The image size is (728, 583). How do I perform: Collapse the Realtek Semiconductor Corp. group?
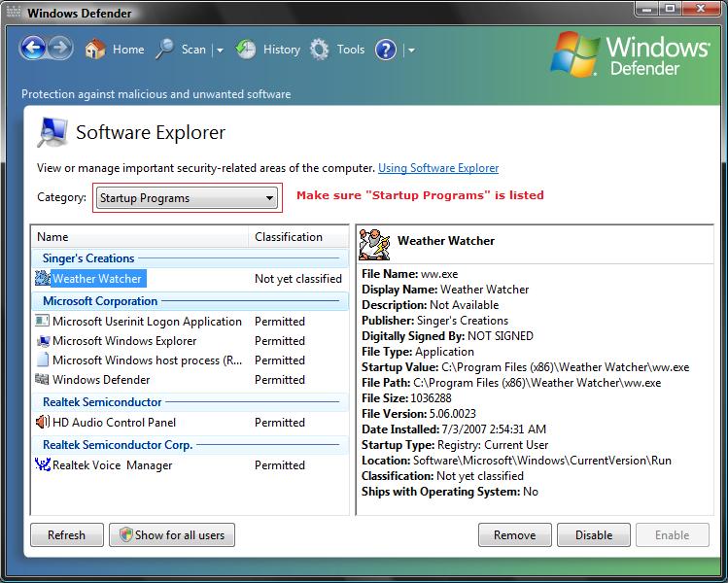point(191,445)
